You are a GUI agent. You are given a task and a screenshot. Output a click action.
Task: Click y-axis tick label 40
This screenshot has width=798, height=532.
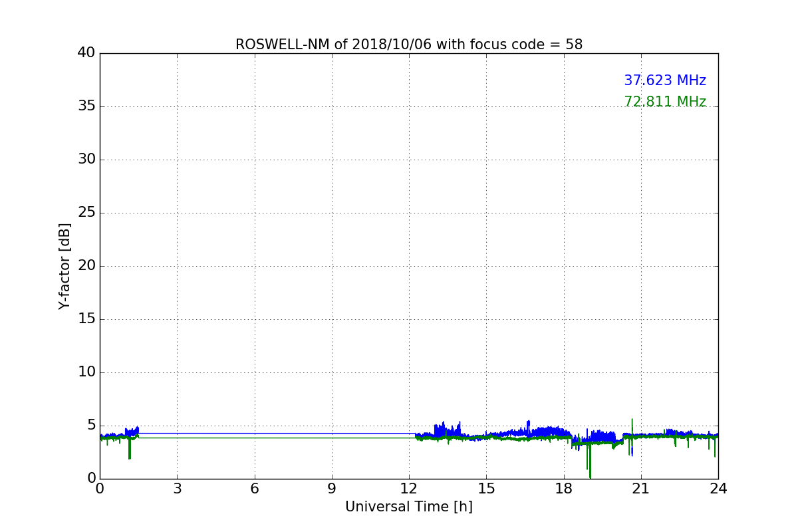(86, 53)
